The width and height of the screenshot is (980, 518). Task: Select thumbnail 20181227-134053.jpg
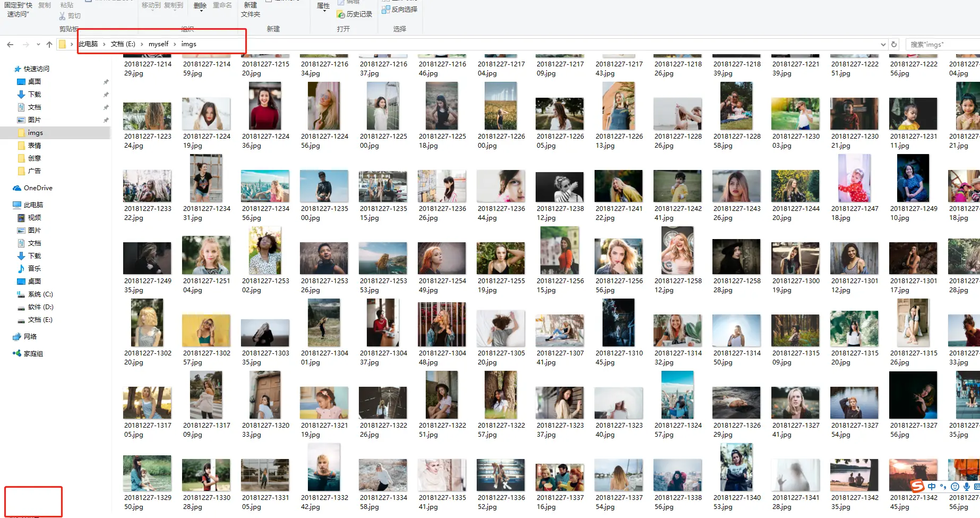(x=737, y=468)
